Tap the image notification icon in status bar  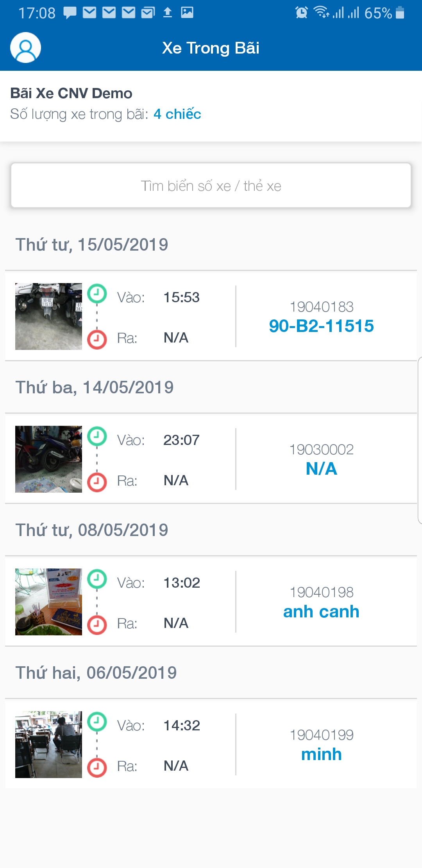(187, 13)
